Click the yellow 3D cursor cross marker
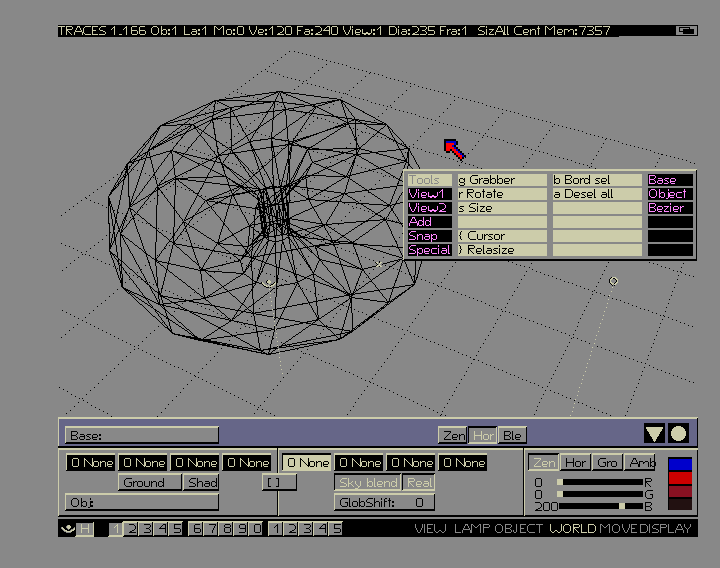Viewport: 720px width, 568px height. tap(379, 264)
